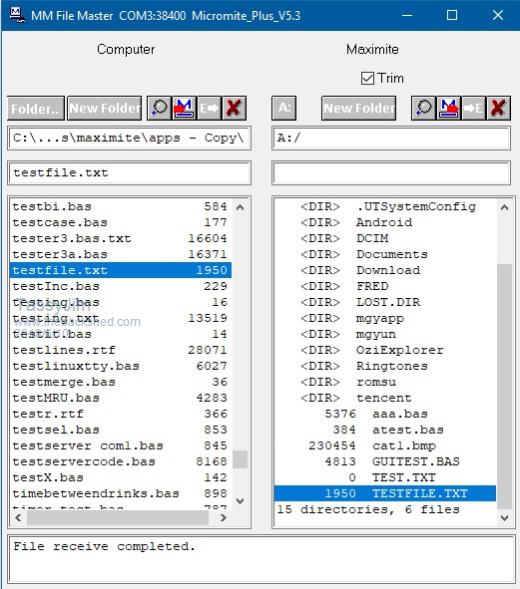
Task: Click right arrow of computer list horizontal scrollbar
Action: 224,518
